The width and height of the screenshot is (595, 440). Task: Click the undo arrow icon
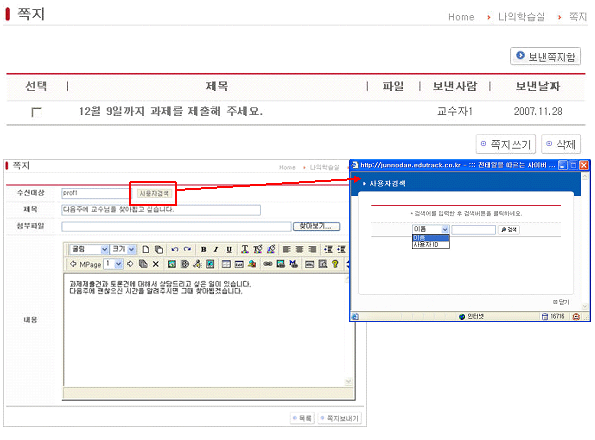pos(175,250)
